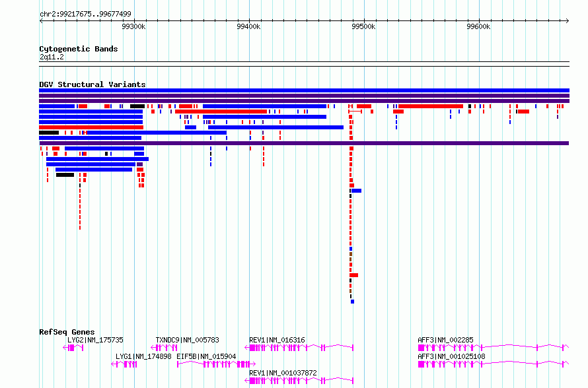Click the AFF3 NM_001025108 gene model glyph

pyautogui.click(x=494, y=364)
